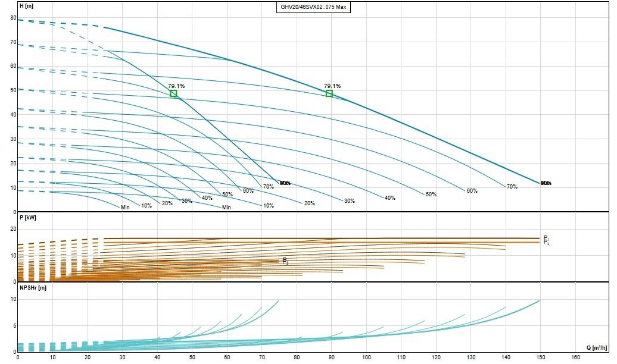Click the 20 tick on the P axis
The width and height of the screenshot is (617, 364).
coord(13,229)
